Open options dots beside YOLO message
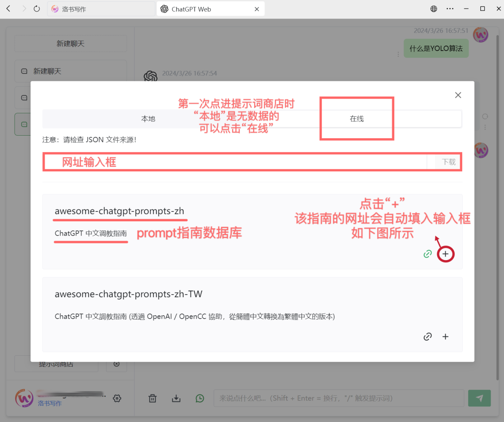The image size is (504, 422). click(398, 54)
